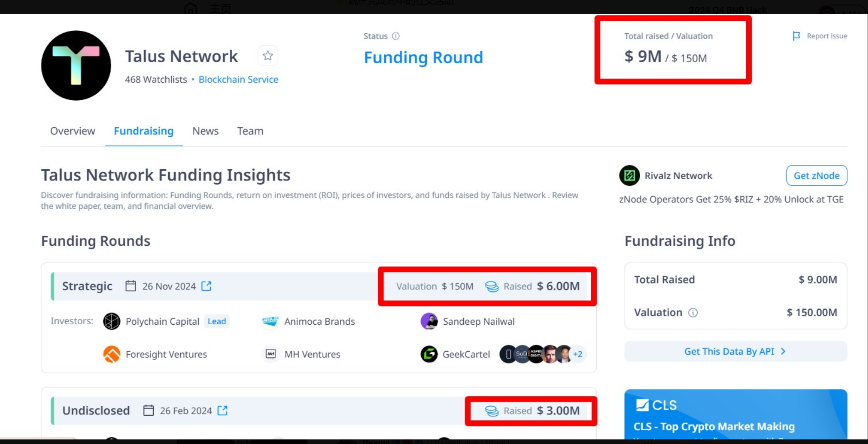
Task: Click the Foresight Ventures investor logo
Action: click(x=111, y=354)
